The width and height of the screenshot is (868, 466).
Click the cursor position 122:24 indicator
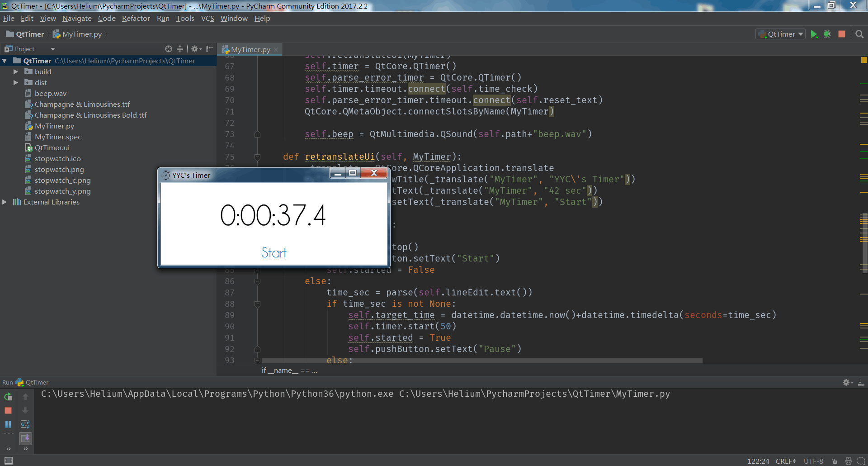pos(758,461)
